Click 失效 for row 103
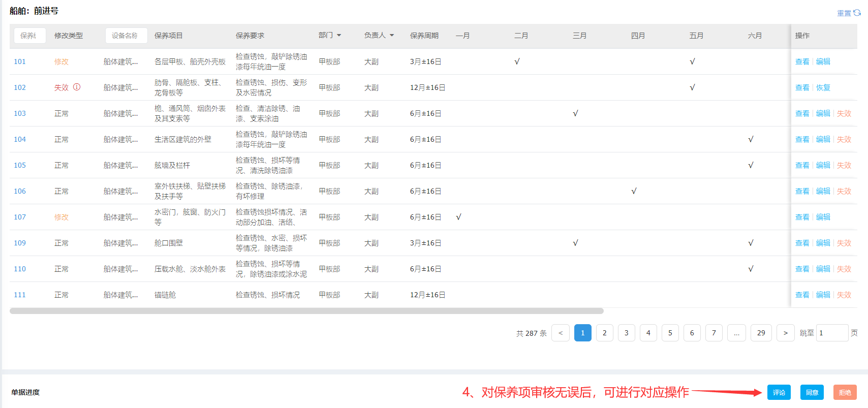The image size is (868, 408). click(x=844, y=113)
